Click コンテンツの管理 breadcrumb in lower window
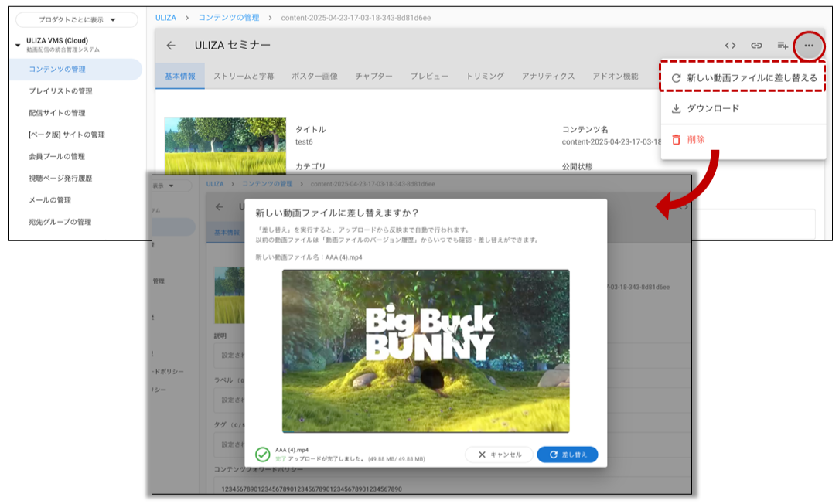Screen dimensions: 839x504 (267, 184)
